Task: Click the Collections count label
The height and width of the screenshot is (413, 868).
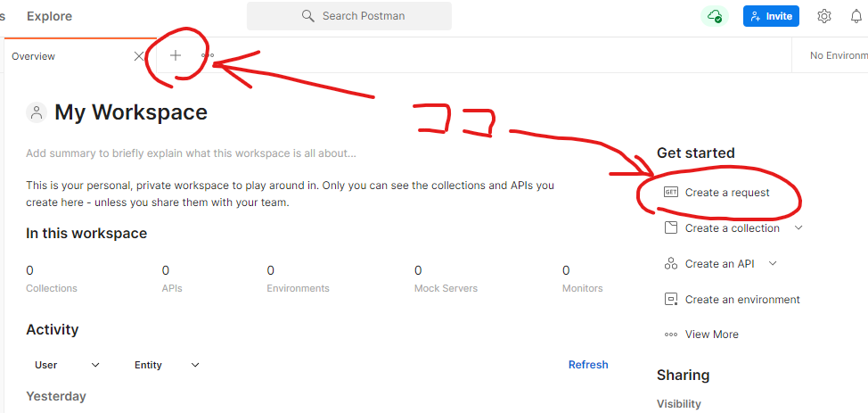Action: 52,288
